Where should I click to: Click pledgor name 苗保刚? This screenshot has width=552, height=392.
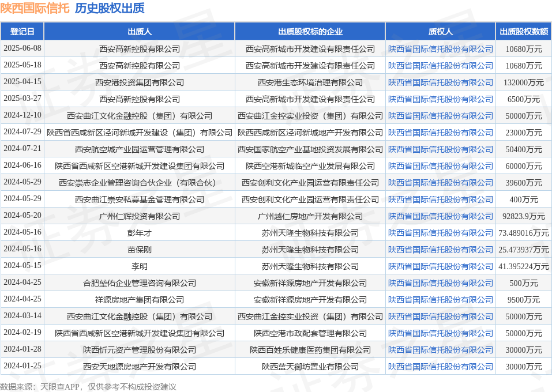(x=140, y=250)
